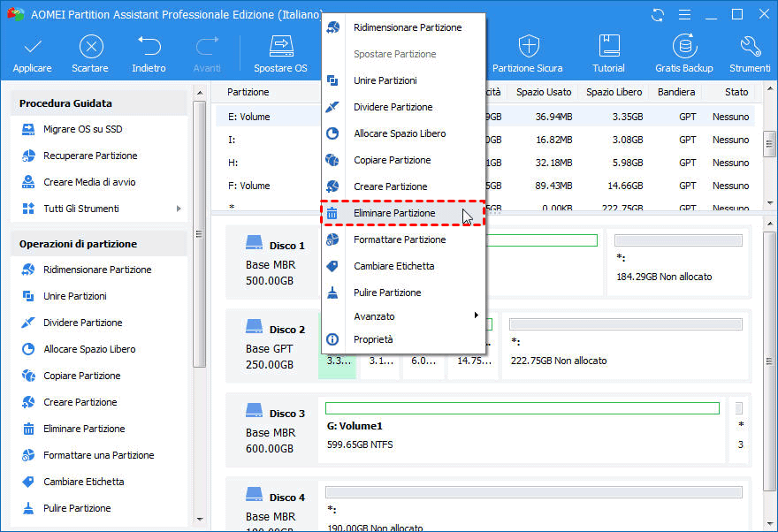Click the Spostare OS toolbar icon

coord(281,46)
